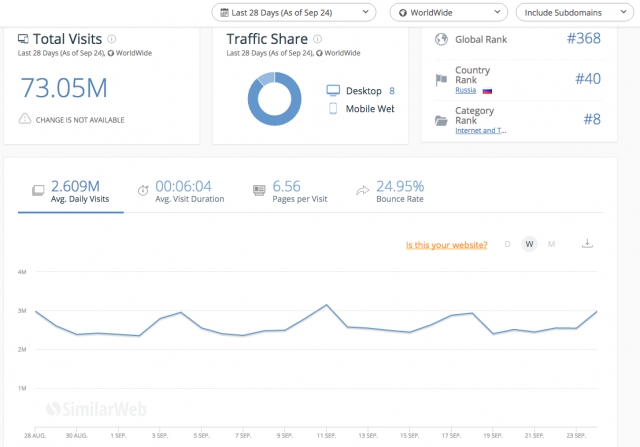The width and height of the screenshot is (640, 447).
Task: Open the Last 28 Days date range dropdown
Action: coord(293,12)
